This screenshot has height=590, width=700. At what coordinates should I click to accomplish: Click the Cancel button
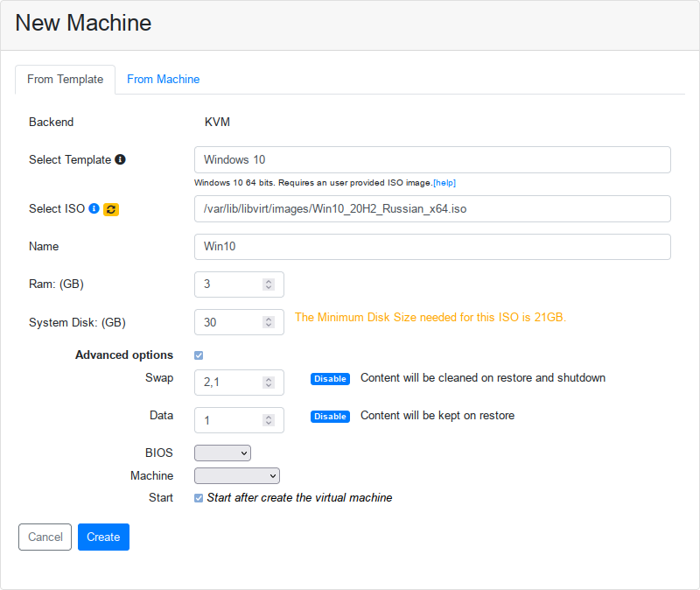click(x=45, y=537)
